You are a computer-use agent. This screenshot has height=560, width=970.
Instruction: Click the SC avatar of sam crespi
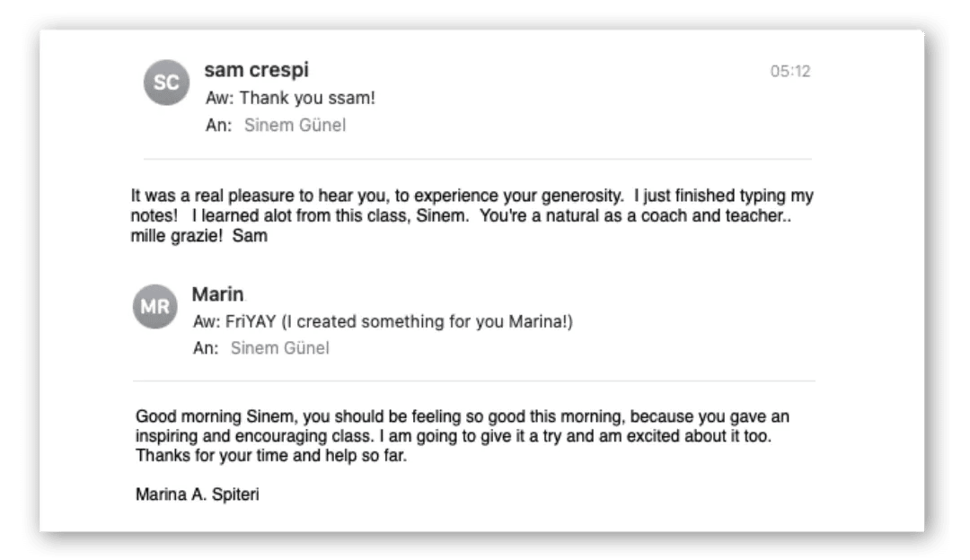click(x=166, y=83)
